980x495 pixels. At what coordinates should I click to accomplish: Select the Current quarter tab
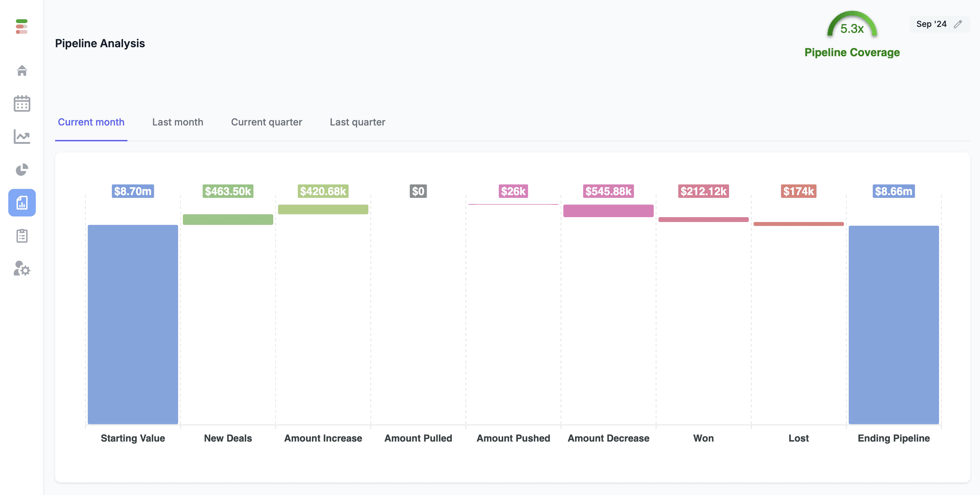pos(267,122)
